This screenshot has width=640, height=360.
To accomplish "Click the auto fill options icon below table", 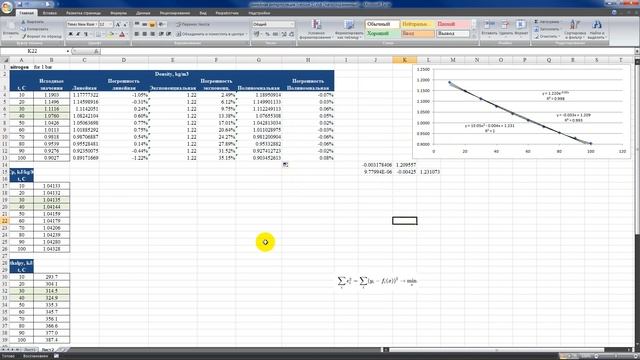I will click(285, 164).
